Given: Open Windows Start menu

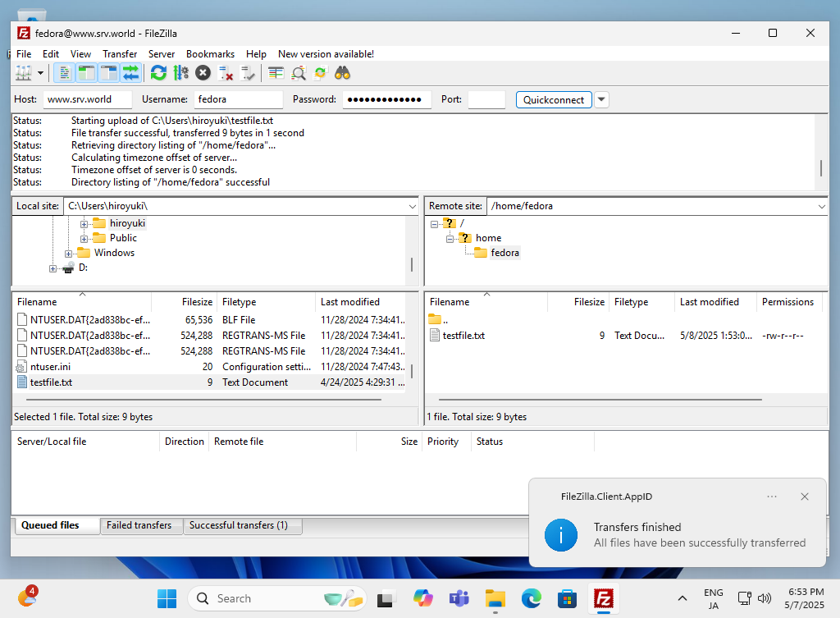Looking at the screenshot, I should (x=167, y=598).
